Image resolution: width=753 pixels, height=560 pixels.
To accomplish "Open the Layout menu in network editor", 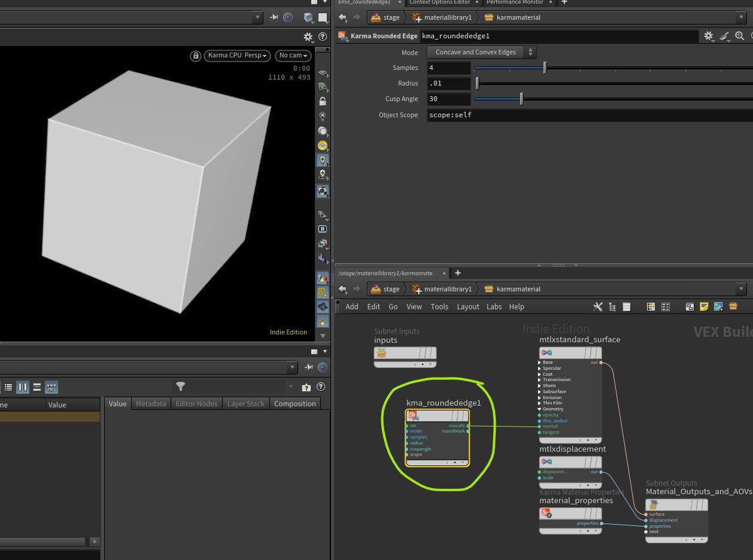I will (467, 307).
